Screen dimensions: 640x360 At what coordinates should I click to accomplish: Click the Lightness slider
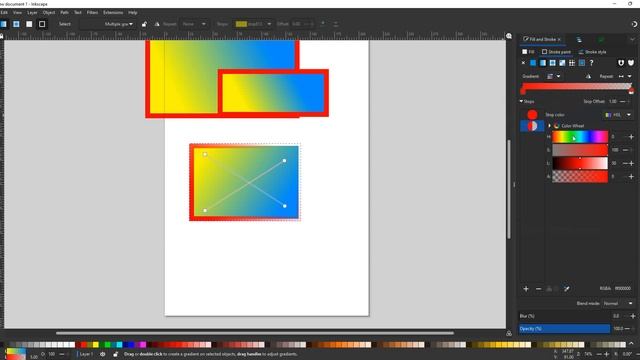580,163
